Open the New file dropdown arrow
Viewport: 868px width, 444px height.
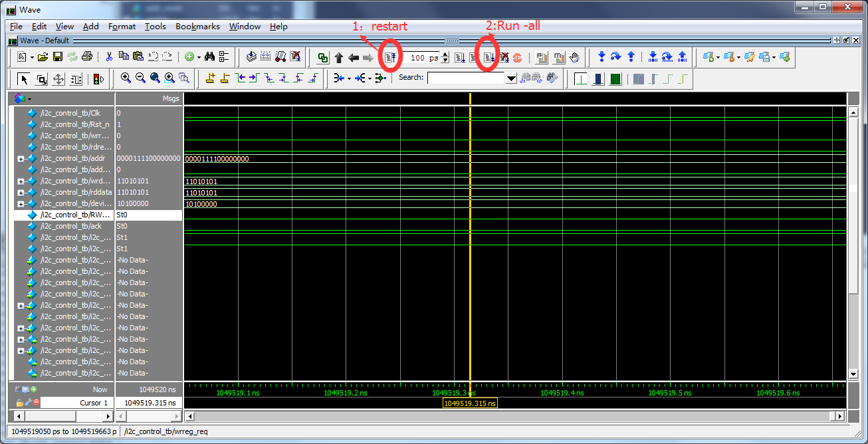click(31, 57)
